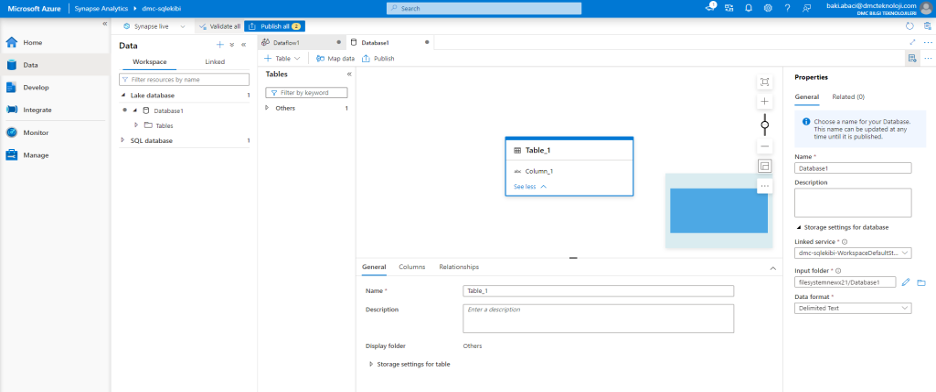Collapse the table details bottom pane
Screen dimensions: 936x392
pos(773,268)
